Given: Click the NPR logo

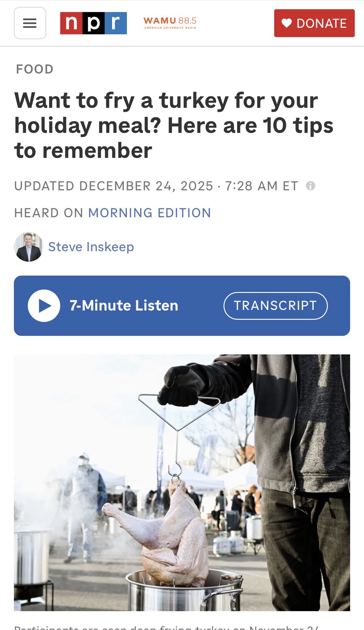Looking at the screenshot, I should [94, 23].
